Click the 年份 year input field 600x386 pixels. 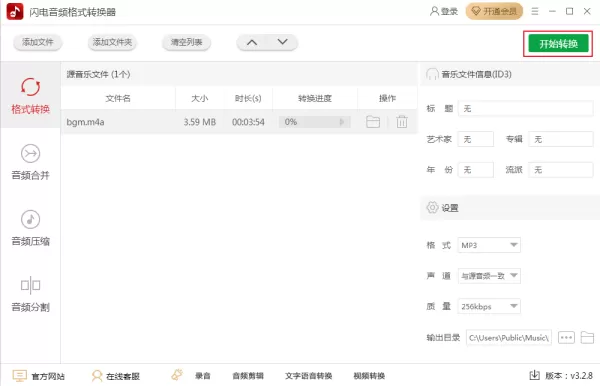(476, 170)
